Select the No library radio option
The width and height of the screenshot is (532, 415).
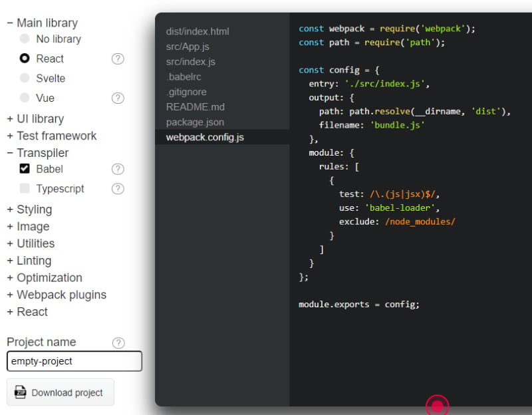(x=25, y=39)
